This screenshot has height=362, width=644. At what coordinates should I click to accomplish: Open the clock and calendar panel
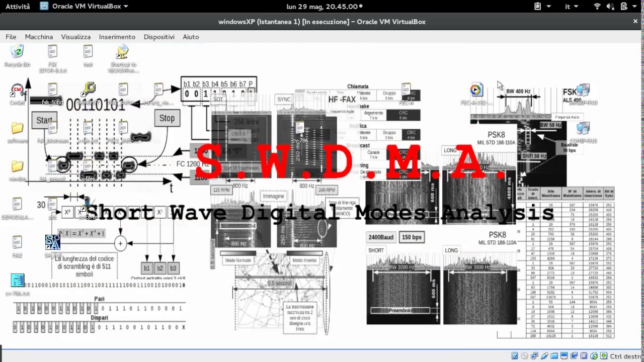coord(324,7)
